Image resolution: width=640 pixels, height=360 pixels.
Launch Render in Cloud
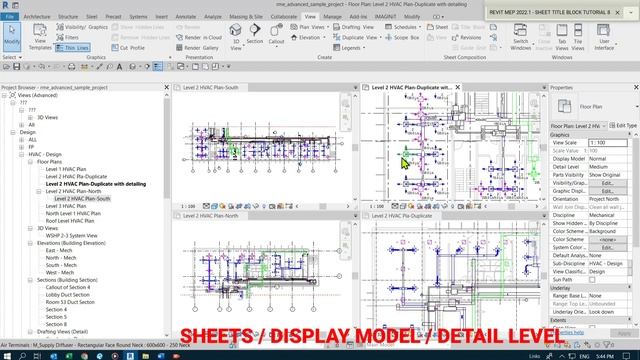click(199, 37)
